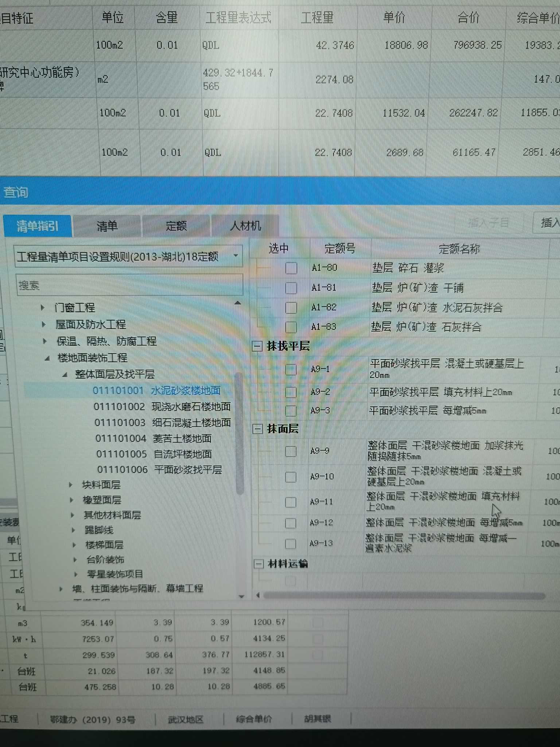The width and height of the screenshot is (560, 747).
Task: Expand the 台阶装饰 node
Action: click(75, 560)
